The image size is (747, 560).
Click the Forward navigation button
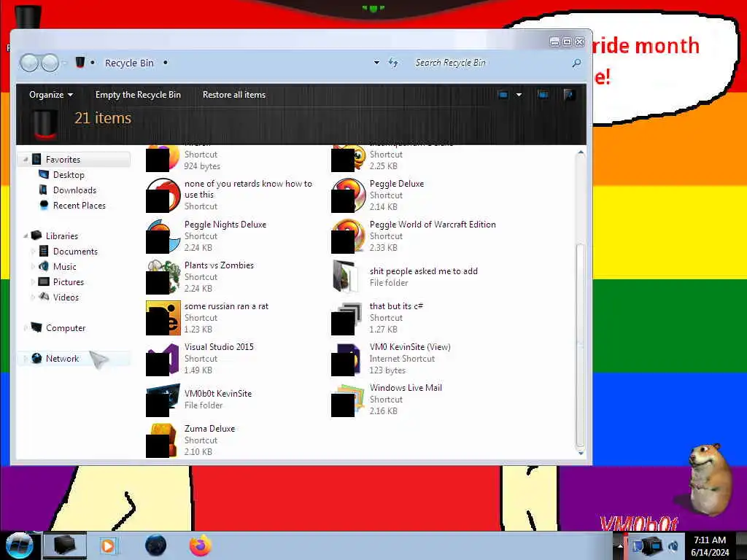click(x=50, y=63)
